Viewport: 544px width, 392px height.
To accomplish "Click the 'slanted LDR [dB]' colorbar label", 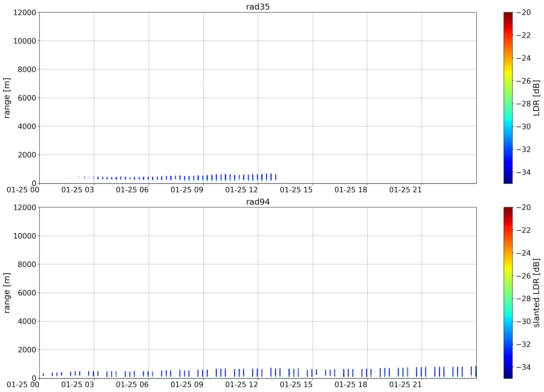I will click(x=536, y=293).
